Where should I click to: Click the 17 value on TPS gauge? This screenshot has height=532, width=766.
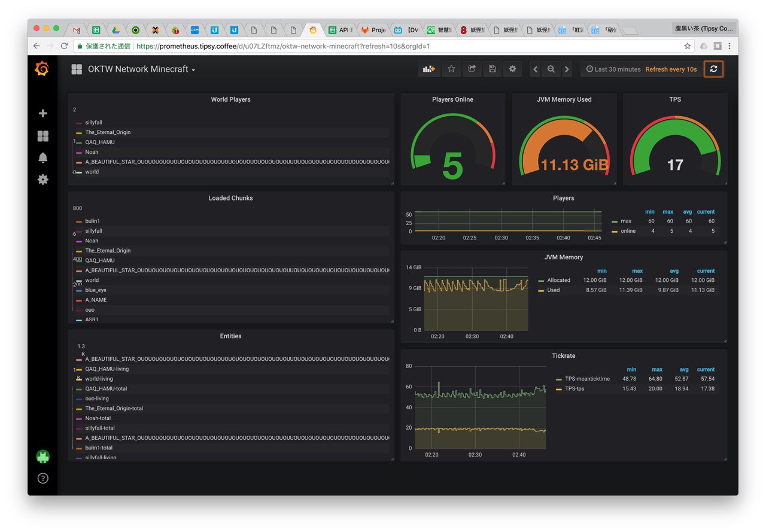tap(675, 165)
